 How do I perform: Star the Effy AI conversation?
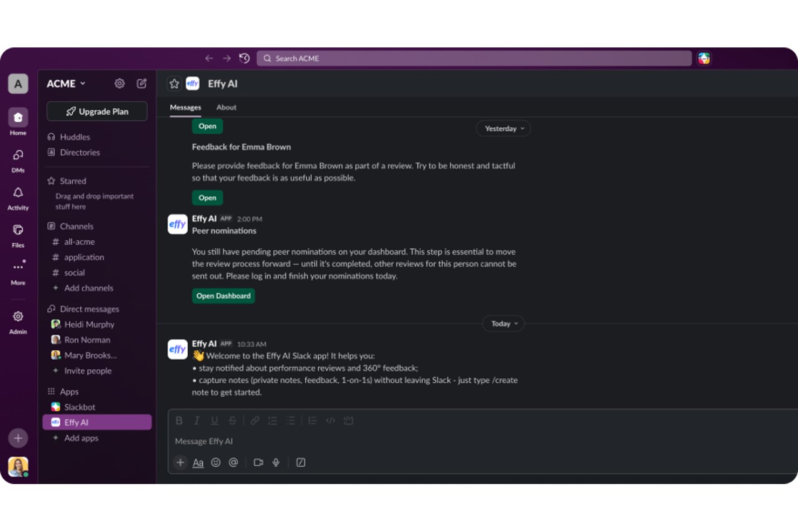(174, 84)
